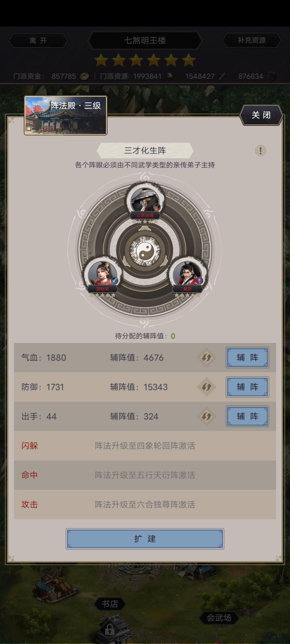Screen dimensions: 290x644
Task: Click the swap icon in 气血 row
Action: point(206,357)
